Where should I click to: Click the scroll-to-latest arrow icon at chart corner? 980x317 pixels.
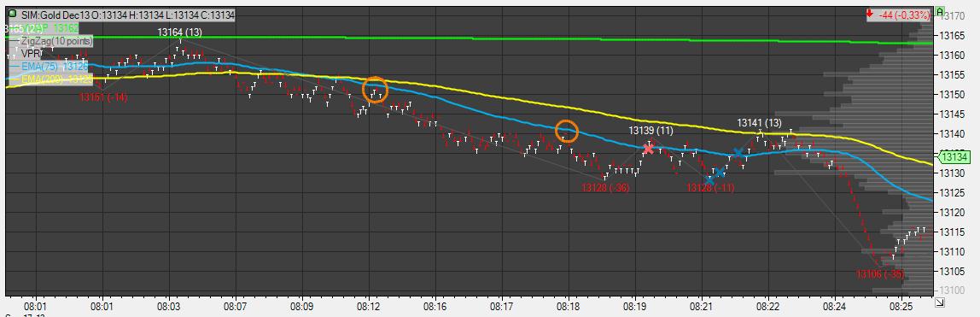coord(939,302)
